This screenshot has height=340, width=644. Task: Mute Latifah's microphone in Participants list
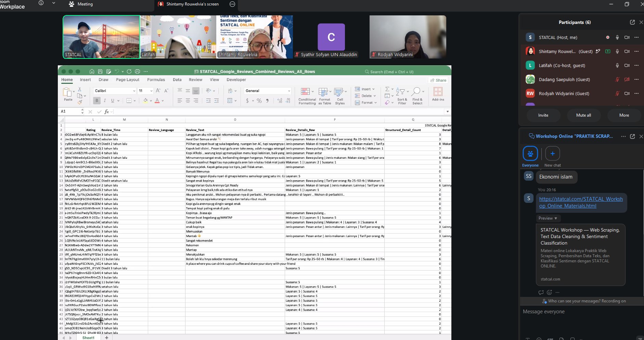coord(617,65)
